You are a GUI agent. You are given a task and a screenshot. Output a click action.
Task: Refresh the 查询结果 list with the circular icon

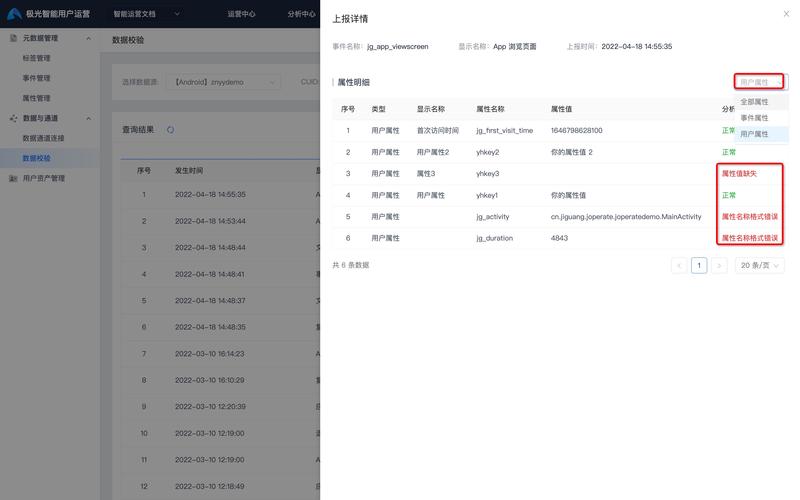click(x=170, y=130)
